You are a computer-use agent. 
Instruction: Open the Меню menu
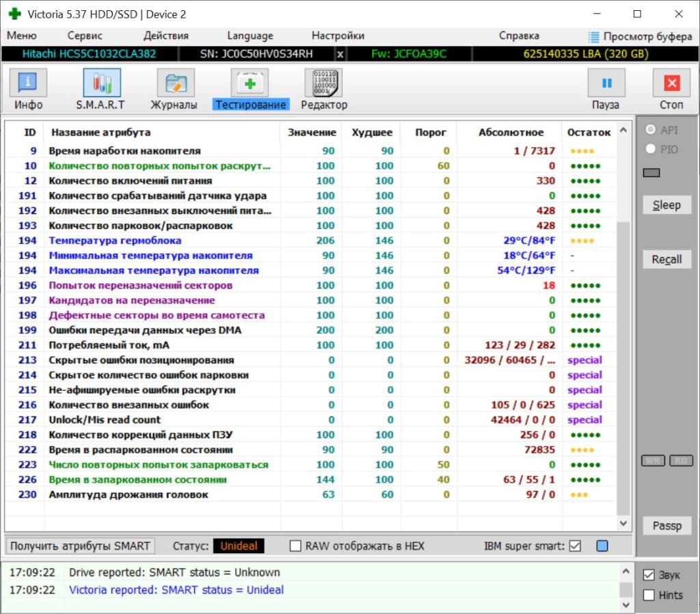pyautogui.click(x=22, y=36)
